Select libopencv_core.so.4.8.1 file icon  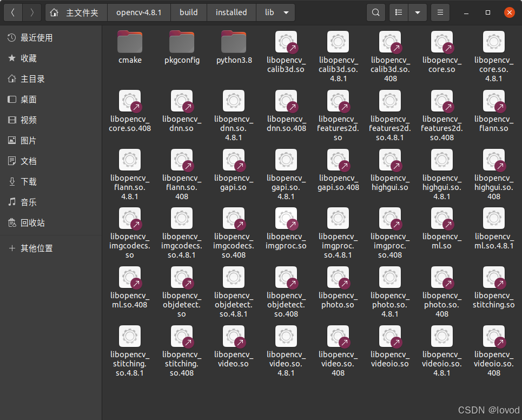[494, 42]
